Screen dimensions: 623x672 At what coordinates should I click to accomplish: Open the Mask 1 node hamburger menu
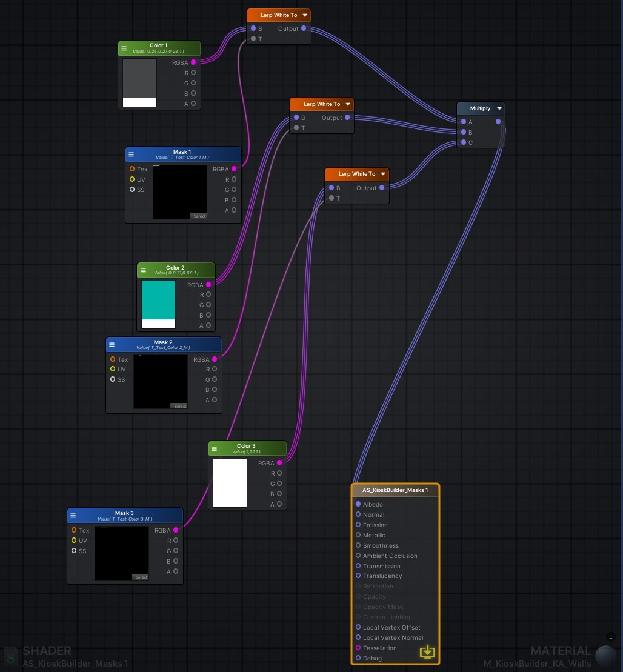click(131, 154)
